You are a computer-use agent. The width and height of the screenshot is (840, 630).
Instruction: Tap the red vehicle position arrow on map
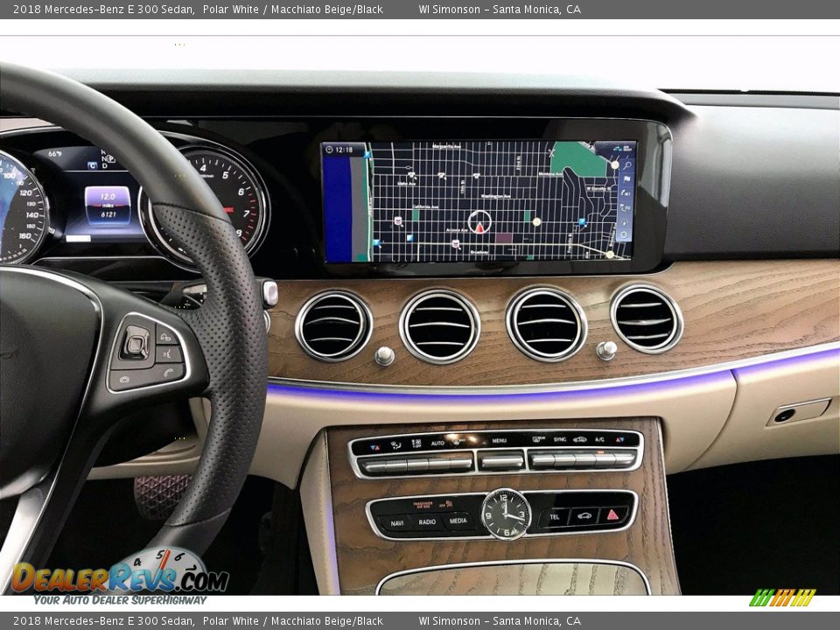[x=479, y=227]
